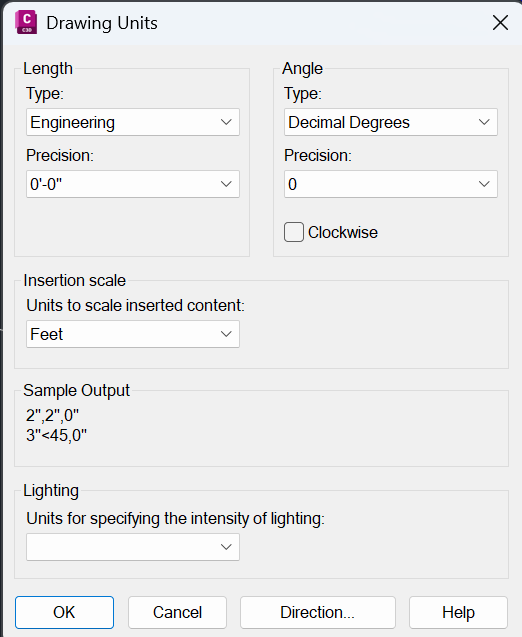Click the Cancel button

tap(177, 612)
